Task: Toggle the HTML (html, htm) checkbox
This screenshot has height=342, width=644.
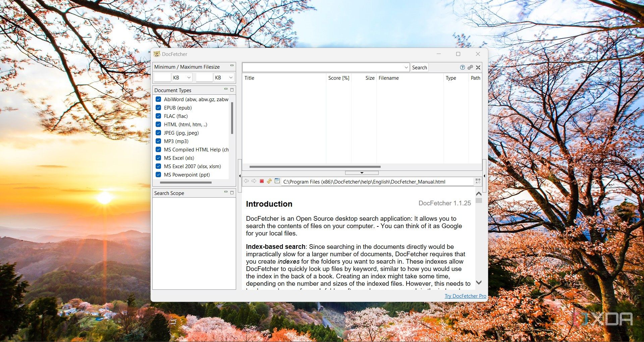Action: click(x=158, y=124)
